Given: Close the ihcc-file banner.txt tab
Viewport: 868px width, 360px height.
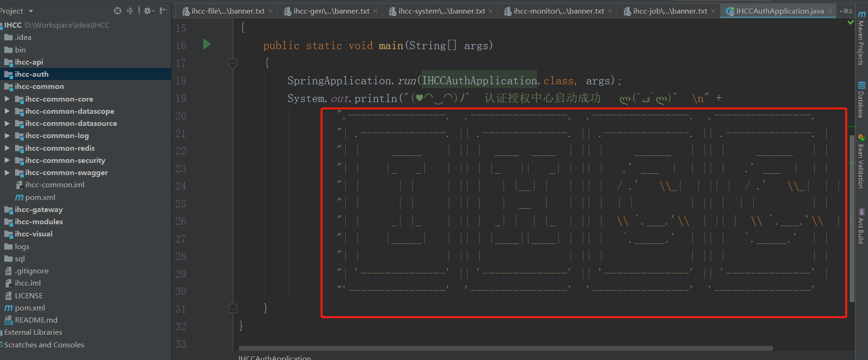Looking at the screenshot, I should 271,11.
